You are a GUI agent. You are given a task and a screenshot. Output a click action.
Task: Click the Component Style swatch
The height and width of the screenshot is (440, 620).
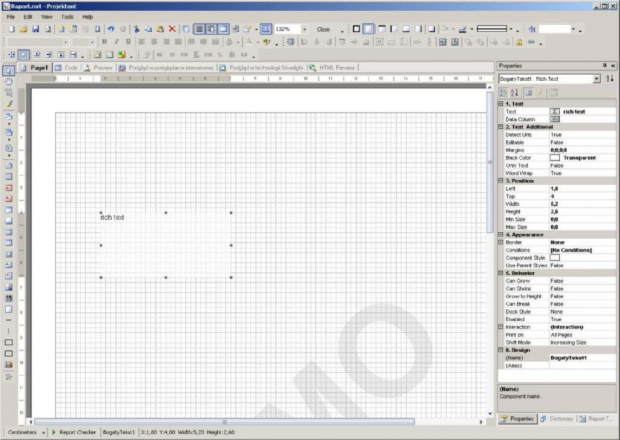(555, 258)
